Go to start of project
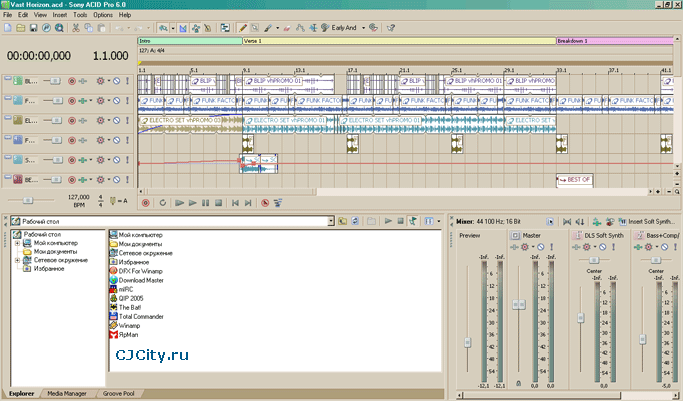Screen dimensions: 683x401 click(x=235, y=203)
